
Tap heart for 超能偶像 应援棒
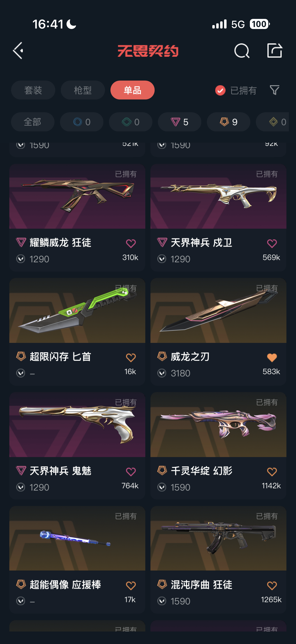click(x=131, y=586)
